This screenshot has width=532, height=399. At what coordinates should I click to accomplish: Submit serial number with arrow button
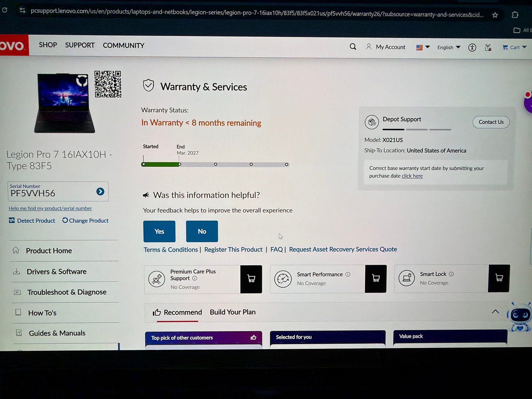(100, 192)
